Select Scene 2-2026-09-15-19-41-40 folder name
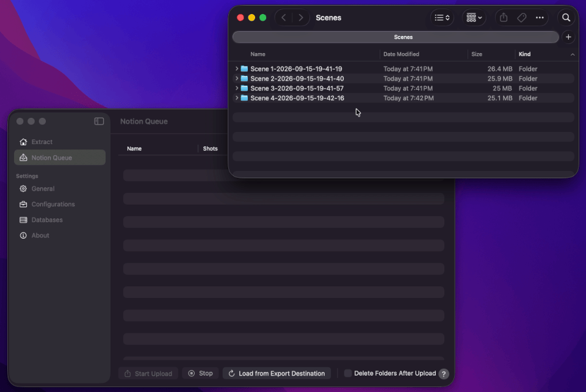The image size is (586, 392). coord(297,79)
